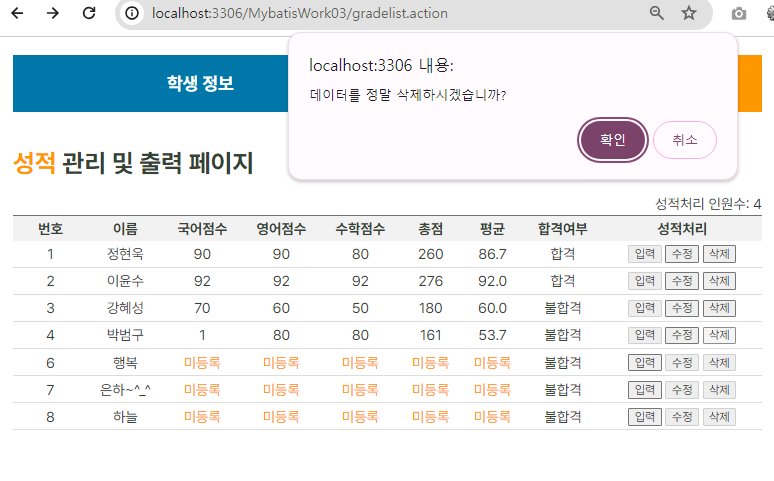Go forward with the browser forward arrow
Screen dimensions: 774x481
pyautogui.click(x=53, y=13)
